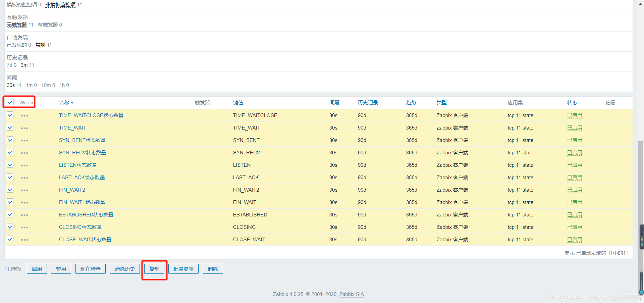The width and height of the screenshot is (644, 303).
Task: Open the TIME_WAITCLOSE状态数量 item
Action: click(91, 115)
